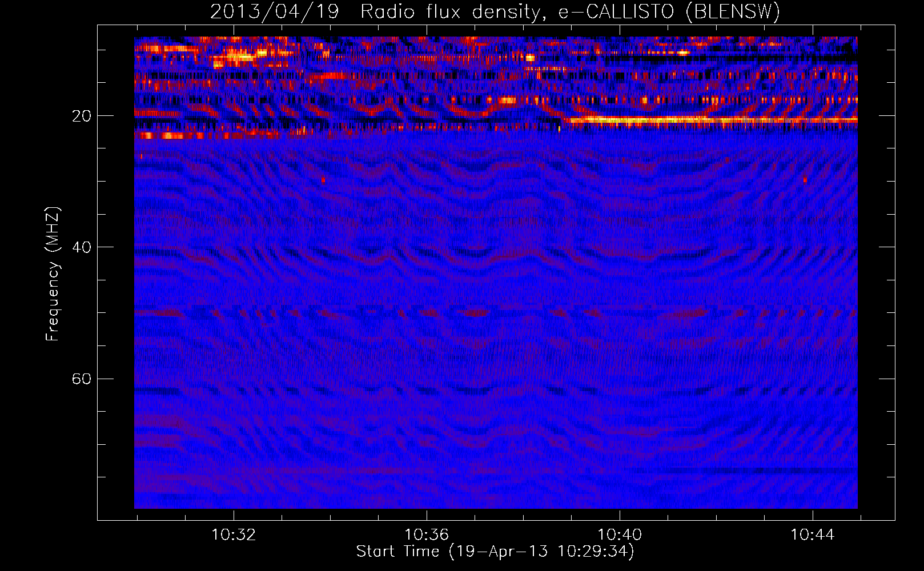Viewport: 924px width, 571px height.
Task: Click the 10:36 time tick label
Action: coord(427,535)
